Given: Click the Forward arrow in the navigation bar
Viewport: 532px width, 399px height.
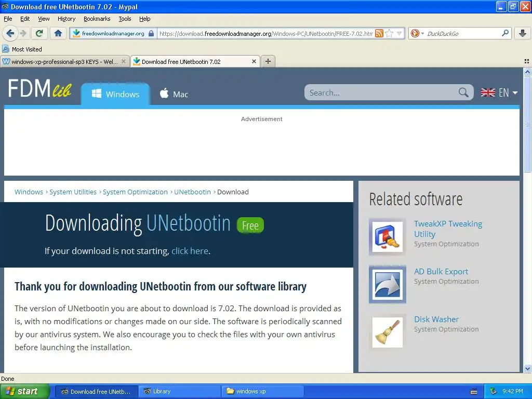Looking at the screenshot, I should (x=23, y=33).
